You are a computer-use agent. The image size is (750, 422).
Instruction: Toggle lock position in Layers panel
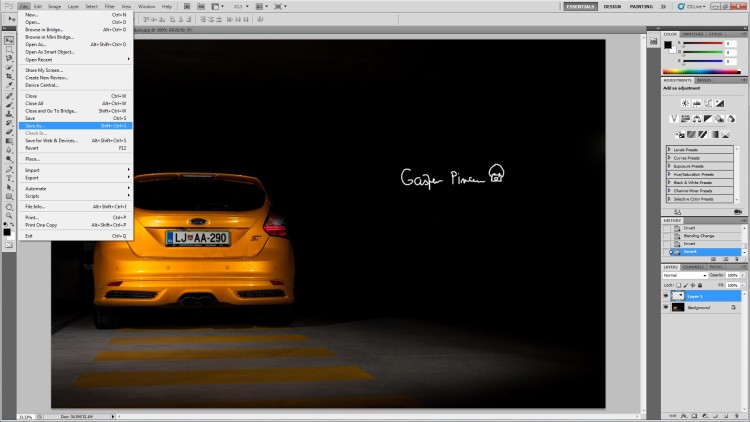pyautogui.click(x=693, y=285)
